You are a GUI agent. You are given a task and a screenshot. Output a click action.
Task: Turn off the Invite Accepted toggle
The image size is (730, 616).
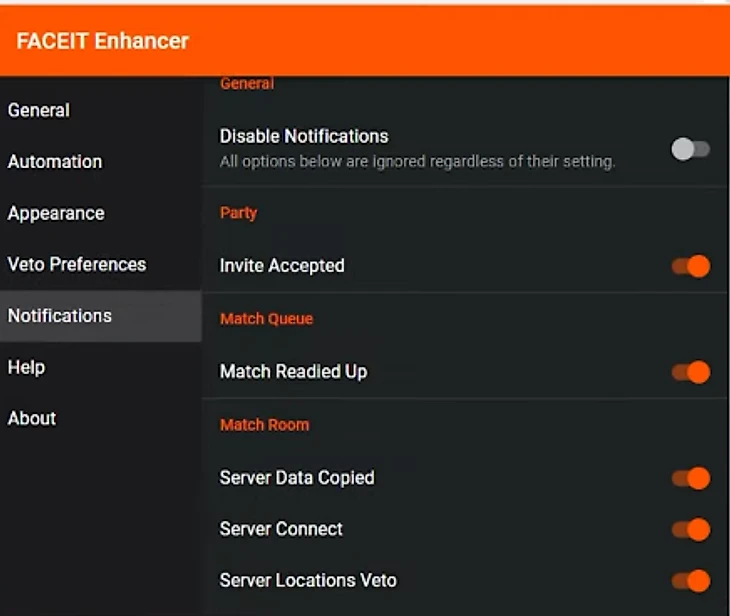pyautogui.click(x=691, y=266)
